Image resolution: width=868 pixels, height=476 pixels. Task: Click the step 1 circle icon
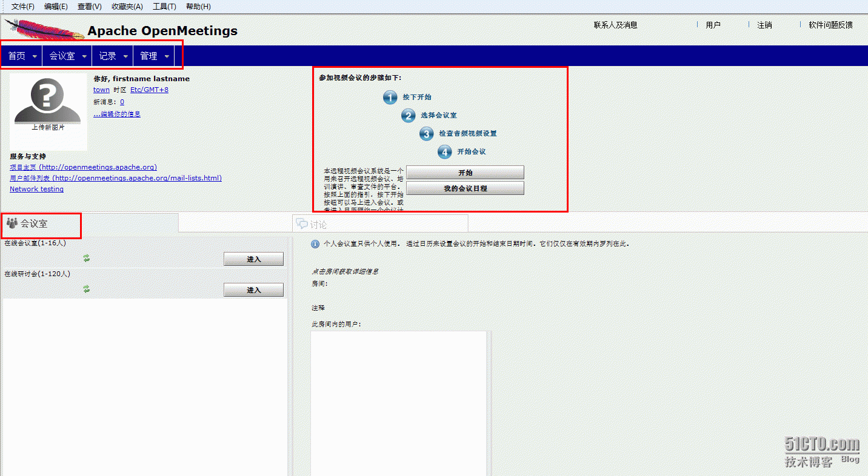coord(390,97)
